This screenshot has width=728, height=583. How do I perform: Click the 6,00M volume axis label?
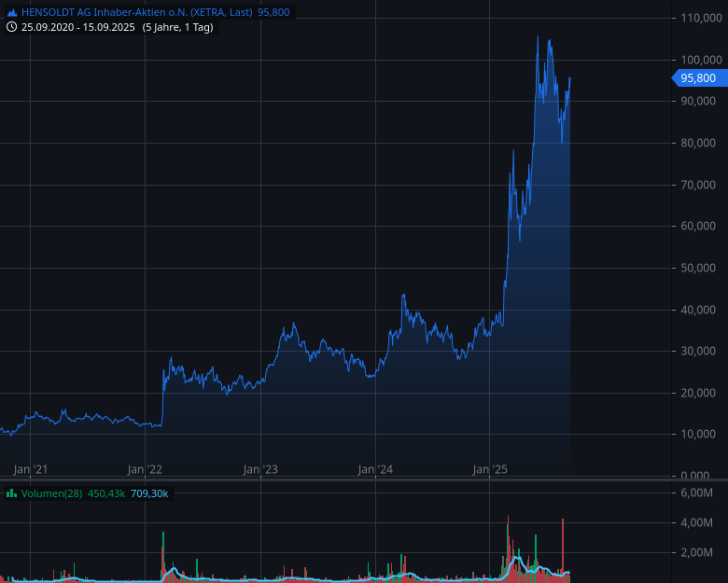[696, 493]
